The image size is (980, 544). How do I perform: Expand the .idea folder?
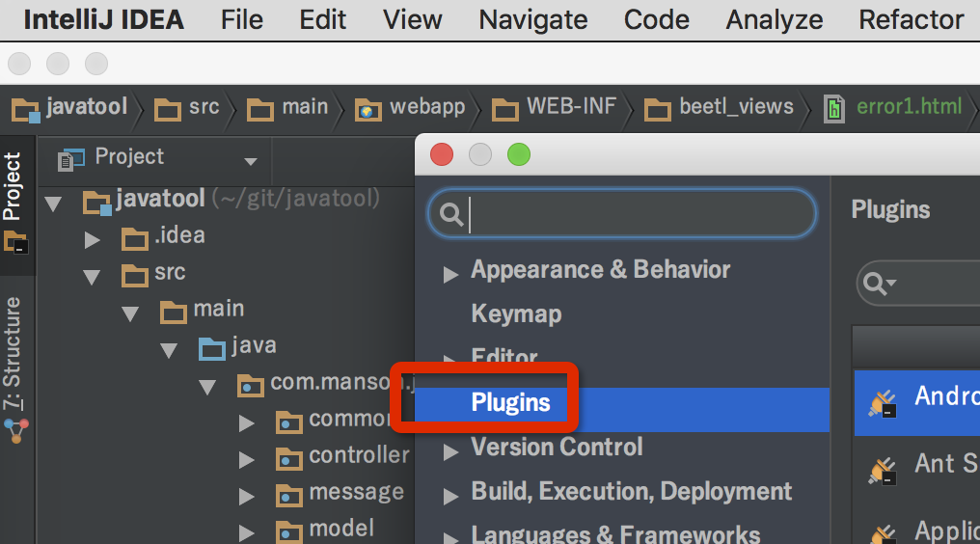93,240
